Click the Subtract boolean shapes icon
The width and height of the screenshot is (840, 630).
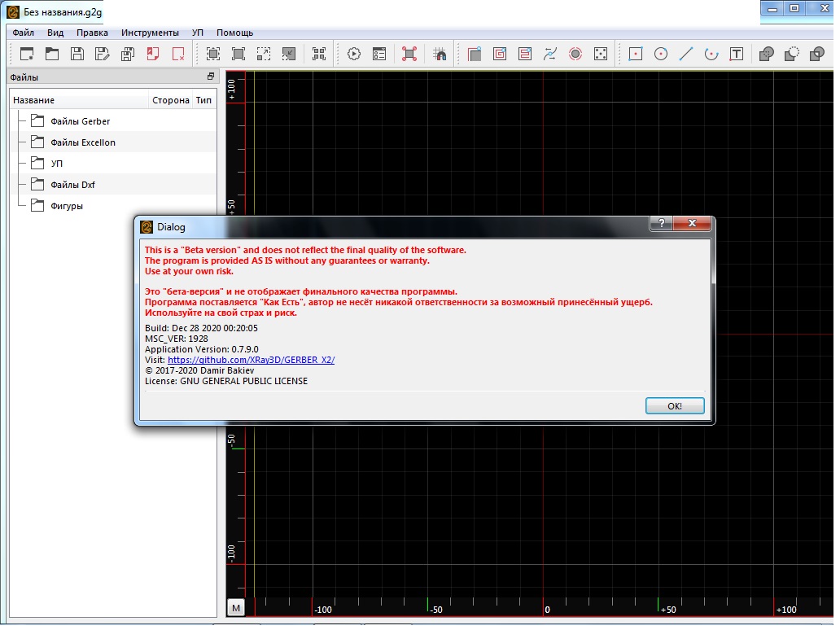pyautogui.click(x=792, y=54)
